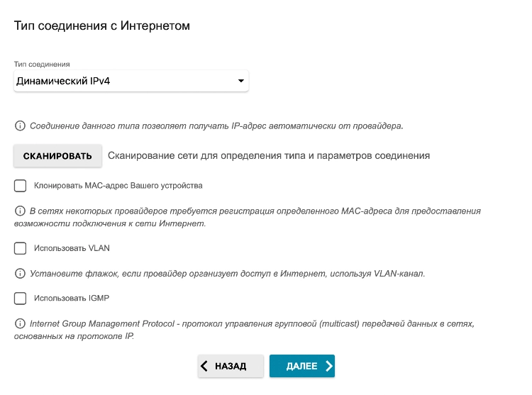The image size is (532, 395).
Task: Open the Динамический IPv4 connection type selector
Action: (x=131, y=81)
